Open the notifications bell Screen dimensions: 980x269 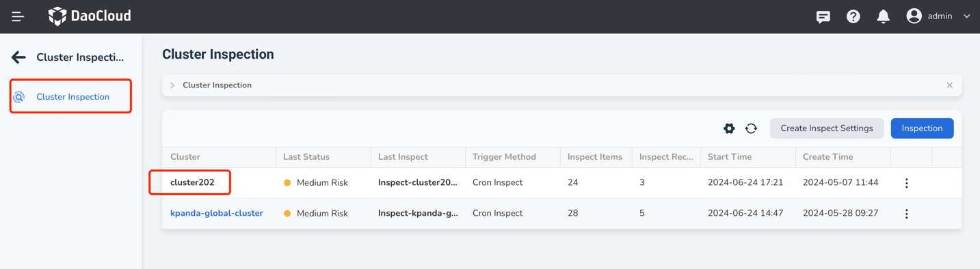(884, 16)
